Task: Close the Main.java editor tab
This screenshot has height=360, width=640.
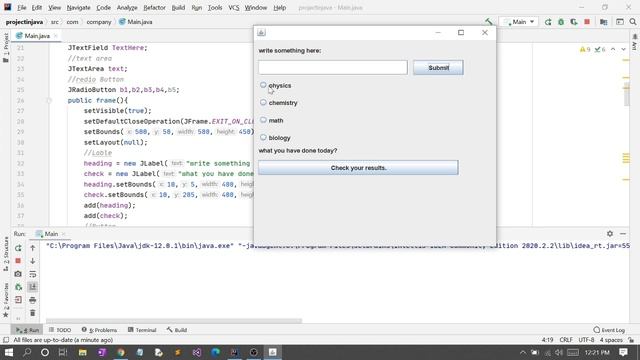Action: (56, 36)
